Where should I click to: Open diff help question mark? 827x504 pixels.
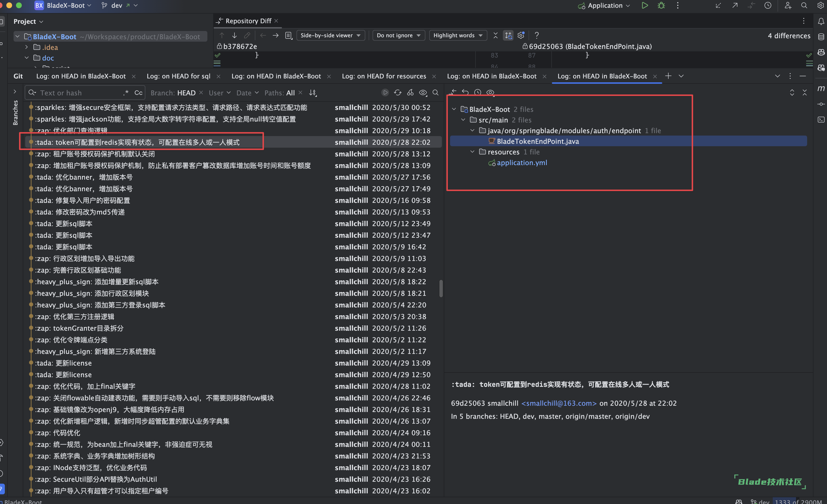(x=537, y=35)
